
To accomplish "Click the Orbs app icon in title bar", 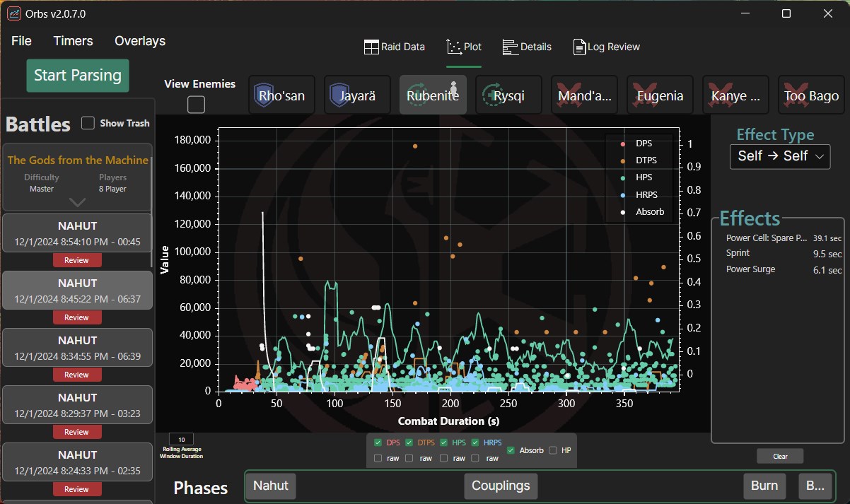I will pyautogui.click(x=14, y=13).
